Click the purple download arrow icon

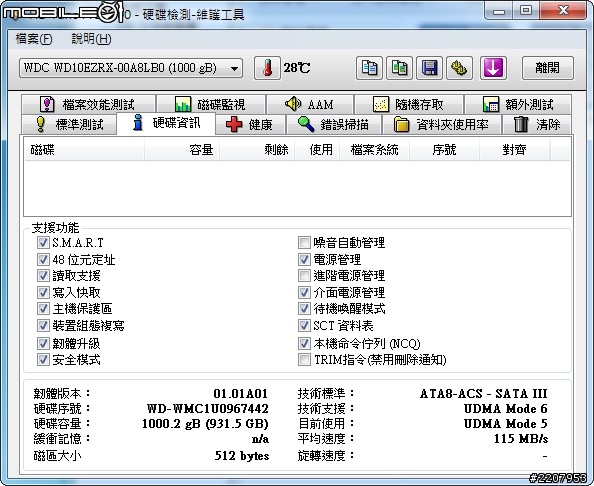493,68
